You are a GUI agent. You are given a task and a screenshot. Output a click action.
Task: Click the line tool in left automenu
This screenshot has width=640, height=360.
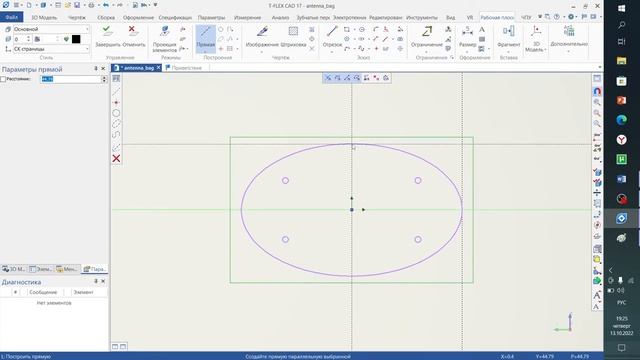[116, 91]
